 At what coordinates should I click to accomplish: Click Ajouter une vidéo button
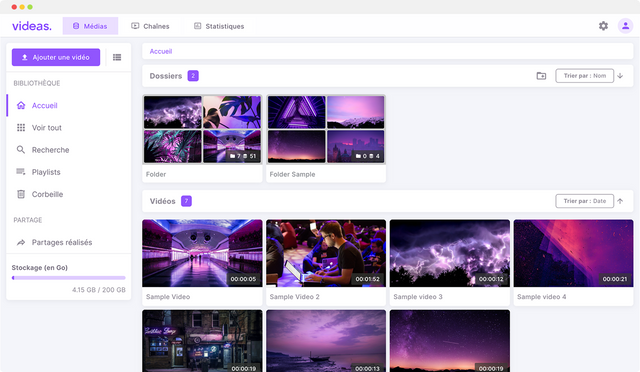pos(56,57)
